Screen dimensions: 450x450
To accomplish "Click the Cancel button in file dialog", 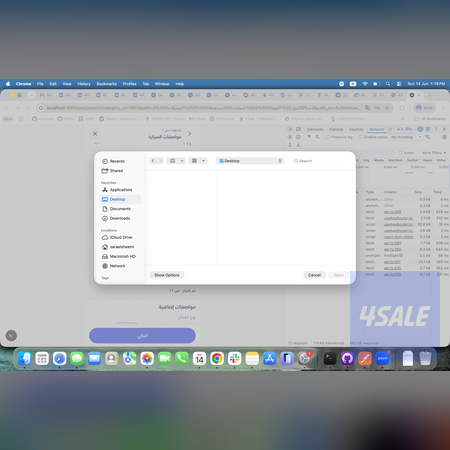I will (x=314, y=275).
